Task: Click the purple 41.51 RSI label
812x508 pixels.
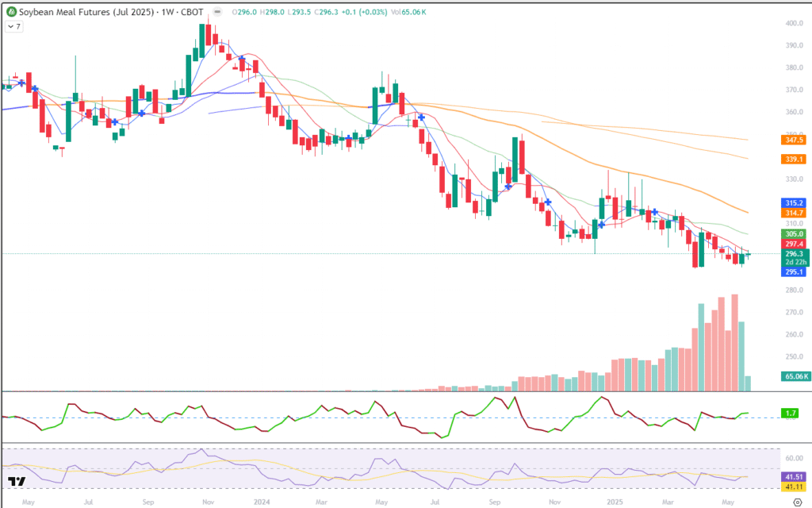Action: click(x=793, y=477)
